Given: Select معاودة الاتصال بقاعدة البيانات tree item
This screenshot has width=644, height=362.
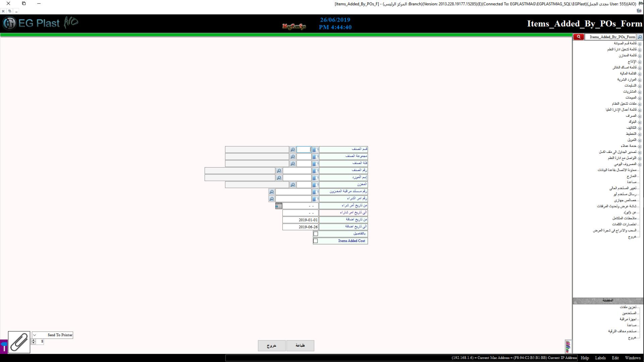Looking at the screenshot, I should click(x=617, y=170).
